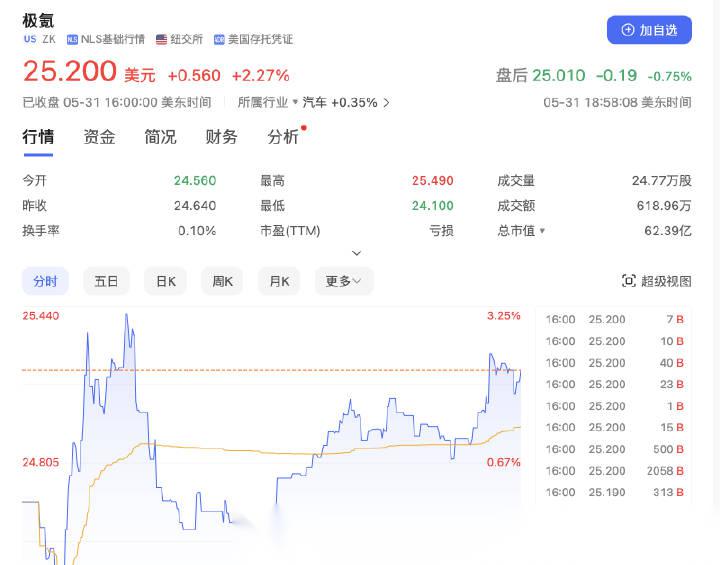Expand more quote details chevron

coord(356,253)
